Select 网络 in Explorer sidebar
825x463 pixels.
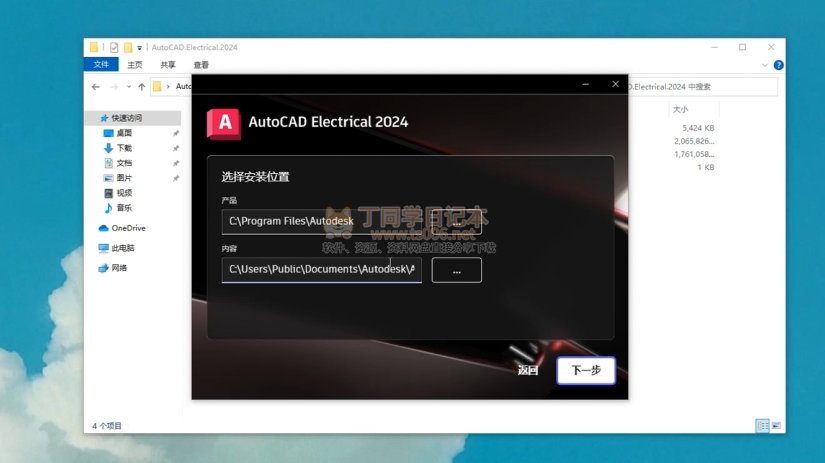113,268
